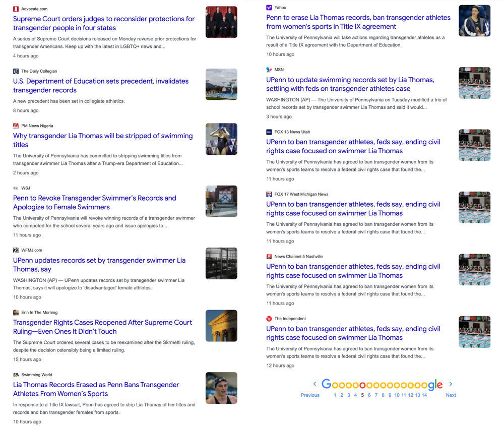Open the FOX 13 News Utah article headline
Image resolution: width=504 pixels, height=426 pixels.
tap(353, 147)
